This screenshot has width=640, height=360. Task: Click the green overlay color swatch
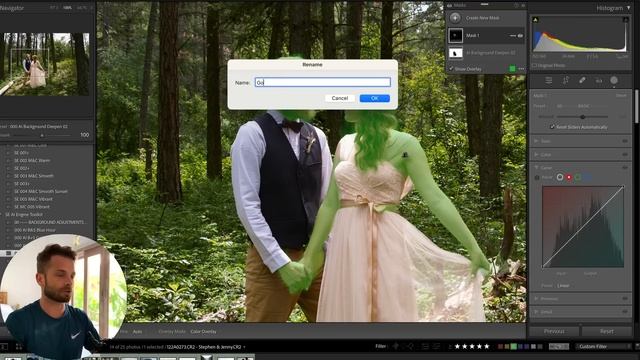(x=512, y=69)
